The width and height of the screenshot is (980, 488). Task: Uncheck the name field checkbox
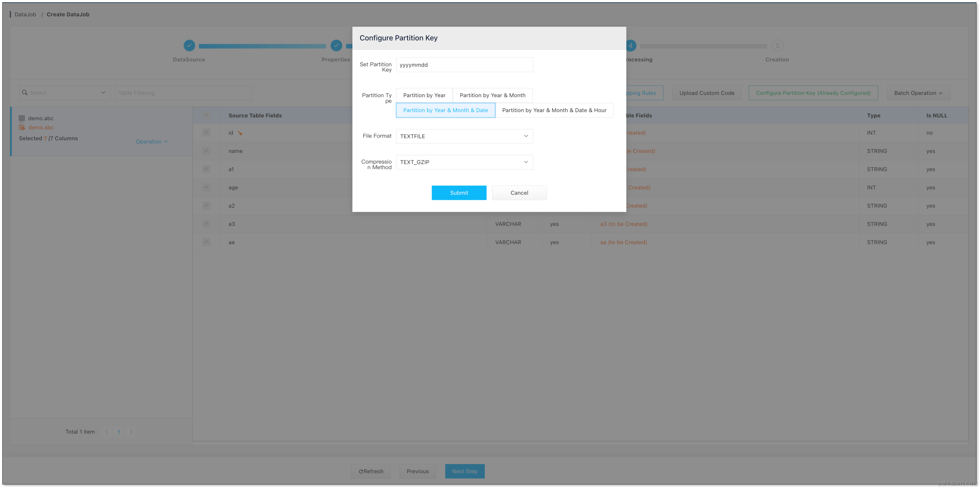tap(206, 151)
